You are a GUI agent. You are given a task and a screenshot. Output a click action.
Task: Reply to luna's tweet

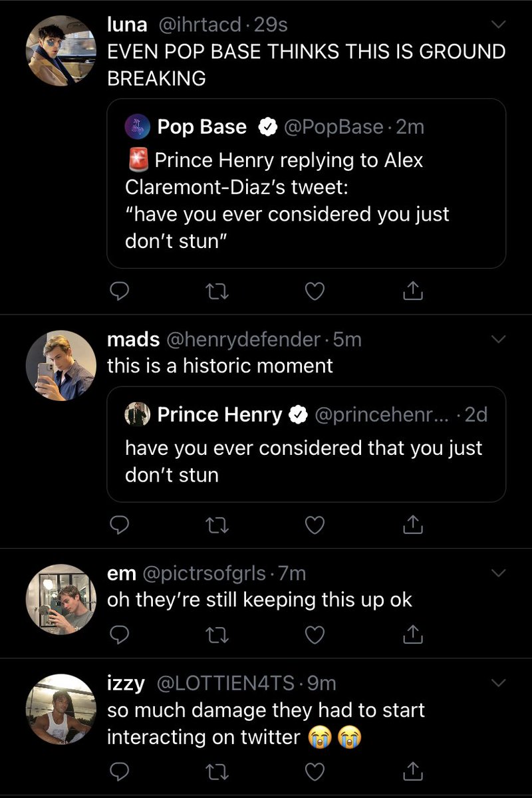[118, 291]
